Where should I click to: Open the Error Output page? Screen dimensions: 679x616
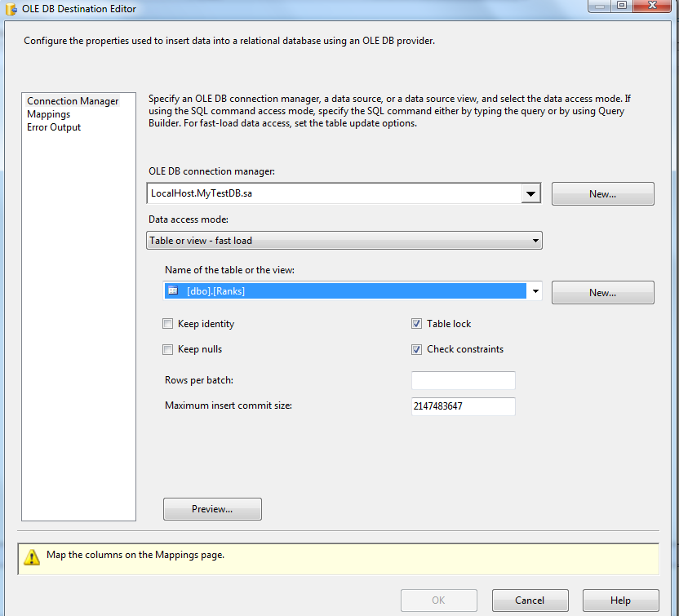[x=54, y=127]
